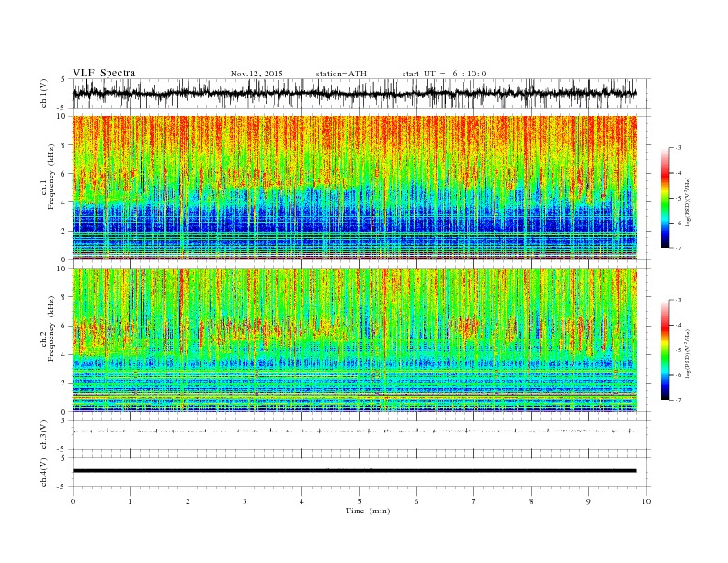Click time-axis tick label "1"
The image size is (728, 563).
130,501
